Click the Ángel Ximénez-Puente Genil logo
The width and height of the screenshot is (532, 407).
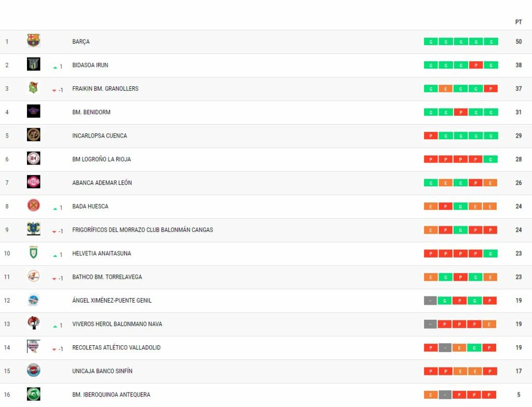34,299
